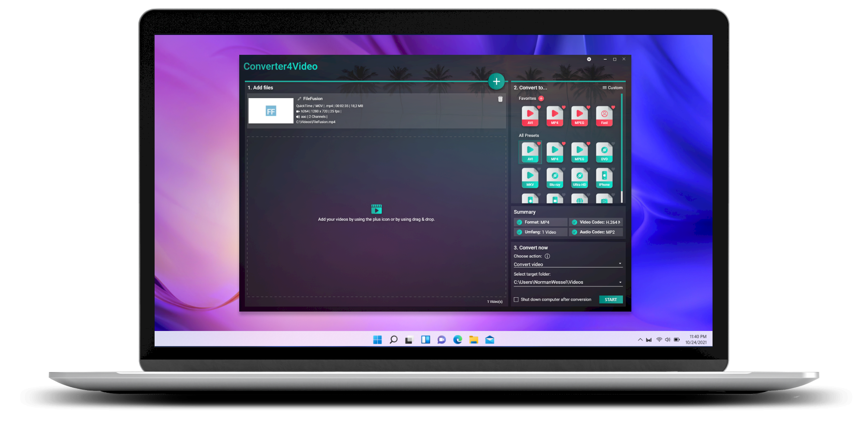Favorite the MKV preset with its heart

[x=539, y=169]
